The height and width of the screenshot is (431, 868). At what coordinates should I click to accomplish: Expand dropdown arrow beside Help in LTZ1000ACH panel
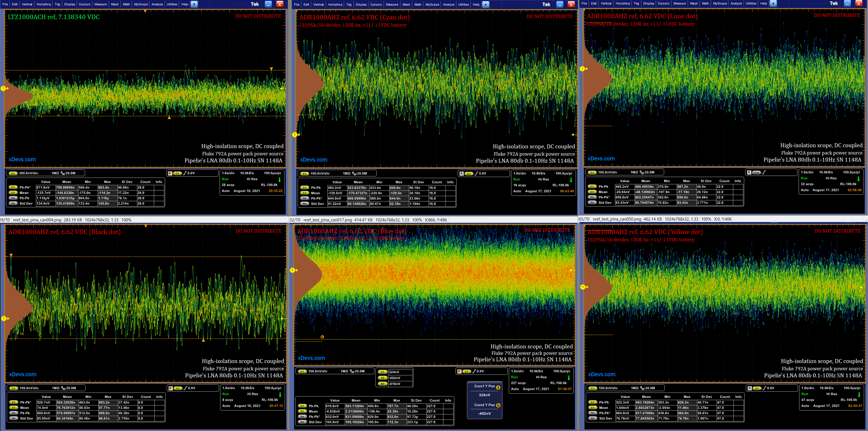pyautogui.click(x=194, y=4)
